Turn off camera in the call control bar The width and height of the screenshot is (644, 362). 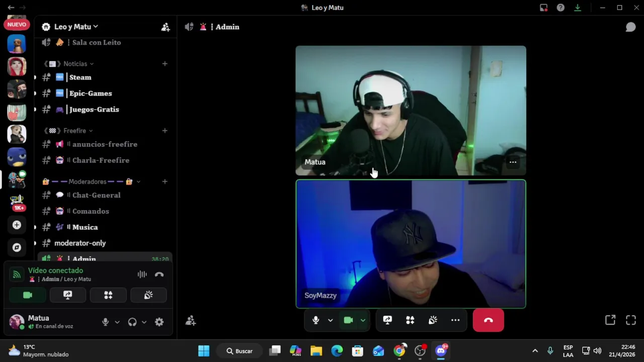[x=348, y=320]
